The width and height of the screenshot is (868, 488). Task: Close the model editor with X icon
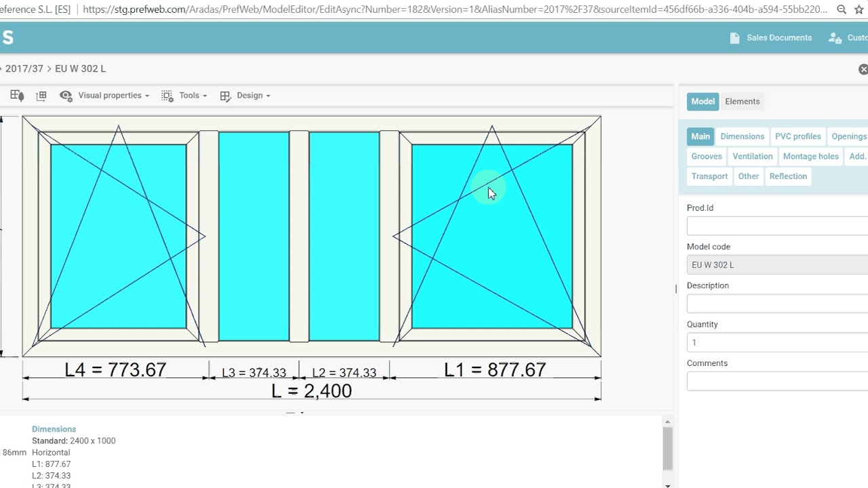pos(863,69)
